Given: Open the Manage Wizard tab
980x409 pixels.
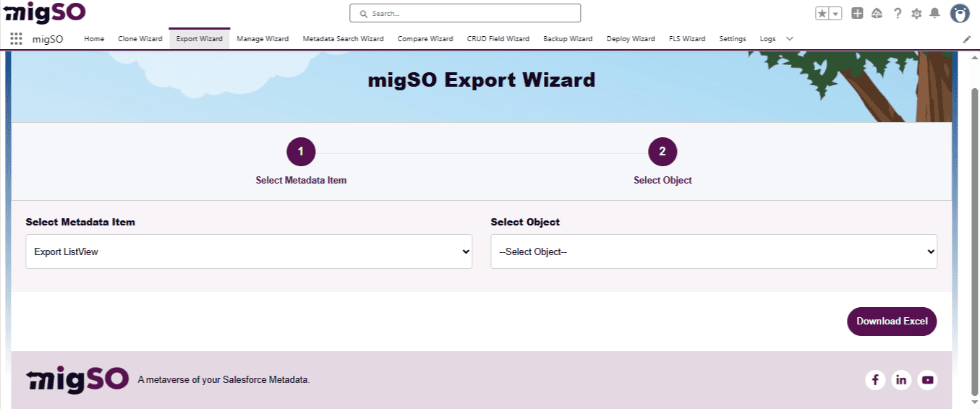Looking at the screenshot, I should [x=263, y=39].
